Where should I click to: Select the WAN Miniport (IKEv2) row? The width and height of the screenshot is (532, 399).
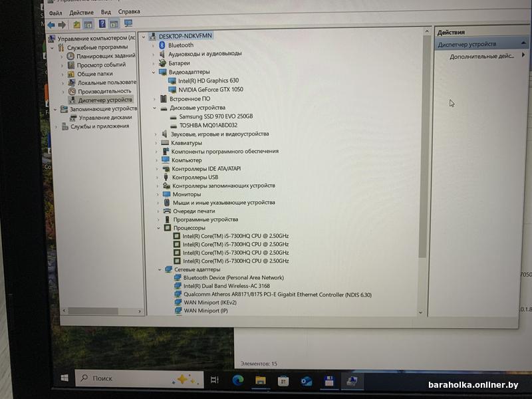(x=210, y=303)
